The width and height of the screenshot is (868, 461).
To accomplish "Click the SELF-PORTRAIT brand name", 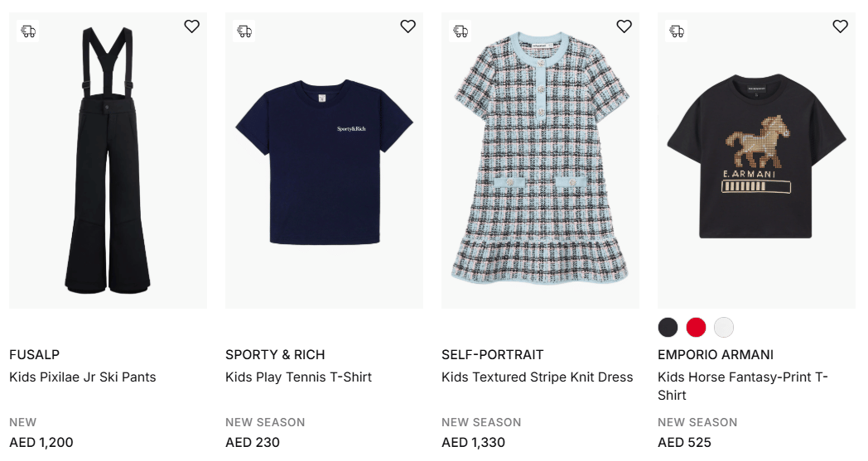I will point(492,355).
